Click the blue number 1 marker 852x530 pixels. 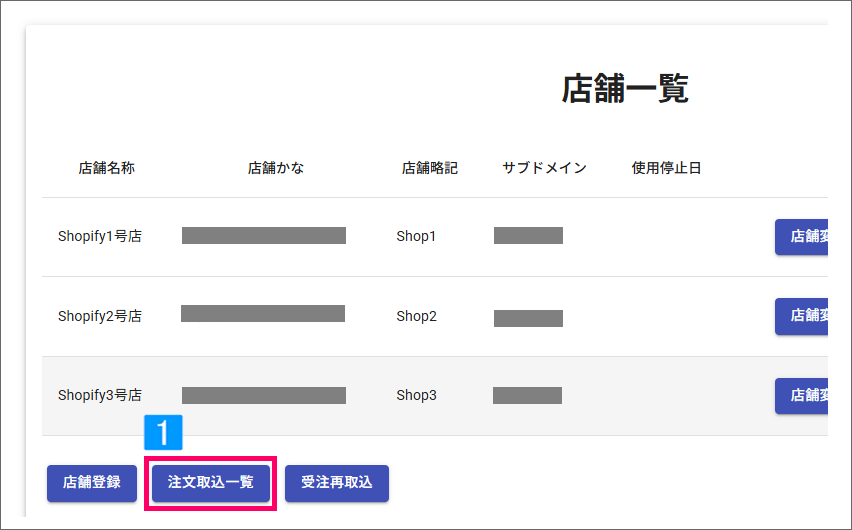point(163,433)
